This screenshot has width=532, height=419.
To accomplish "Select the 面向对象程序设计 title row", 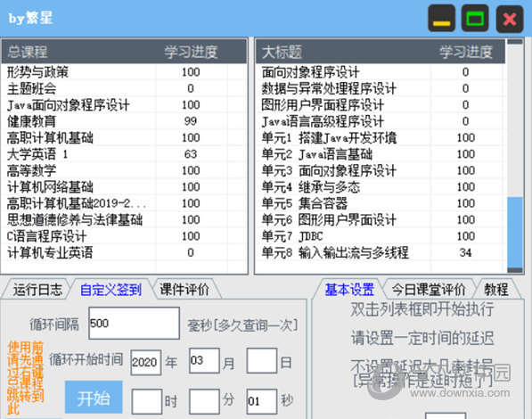I will click(381, 72).
